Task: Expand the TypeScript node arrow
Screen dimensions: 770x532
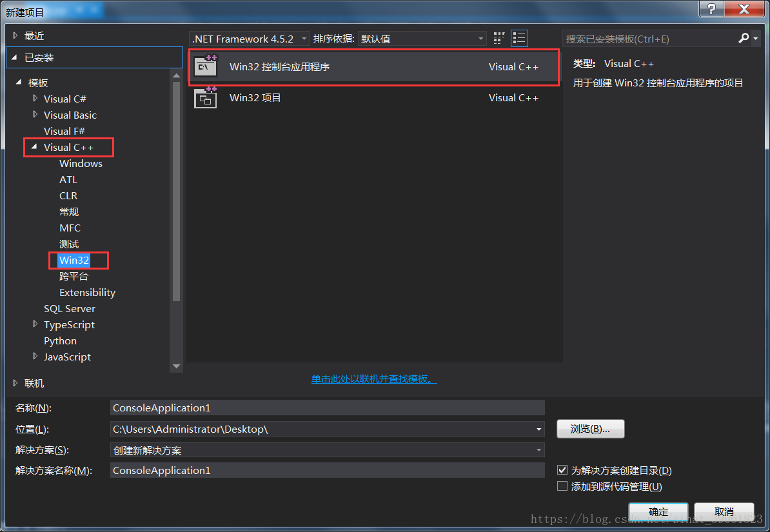Action: (x=35, y=324)
